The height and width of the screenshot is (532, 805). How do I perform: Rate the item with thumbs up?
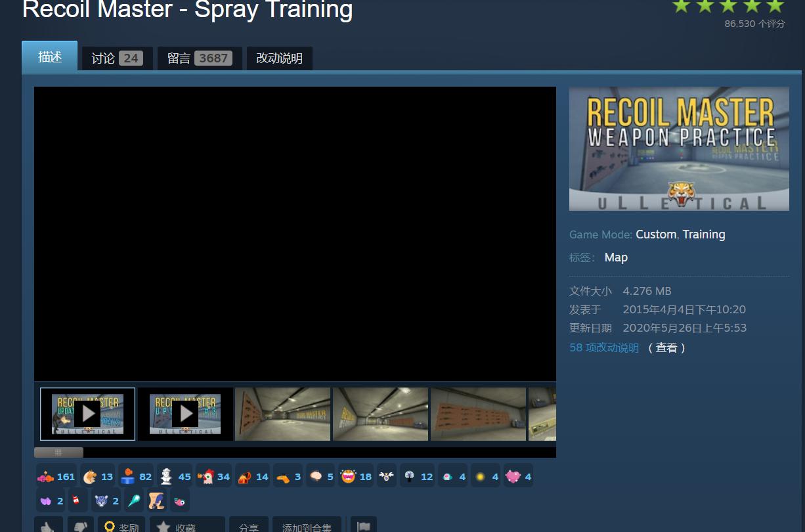point(49,525)
